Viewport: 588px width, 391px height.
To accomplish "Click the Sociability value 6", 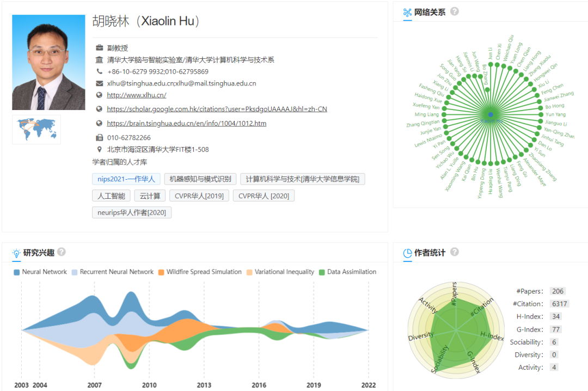I will click(554, 342).
